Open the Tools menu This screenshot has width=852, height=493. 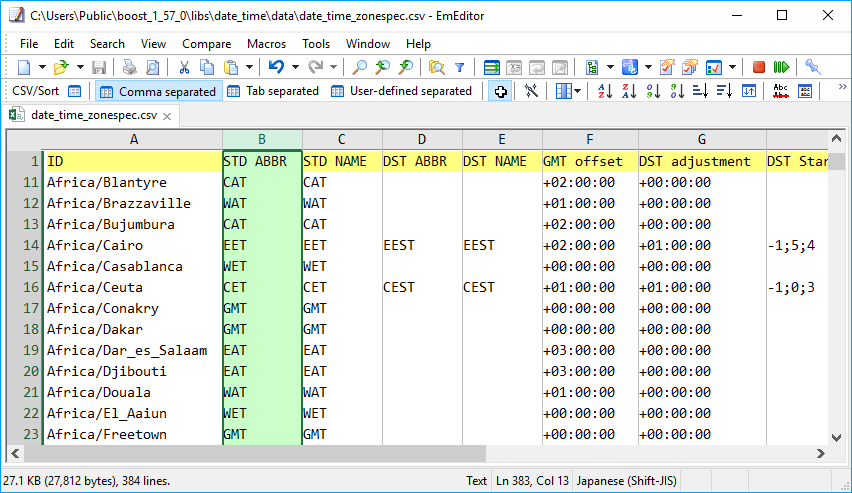click(x=316, y=44)
